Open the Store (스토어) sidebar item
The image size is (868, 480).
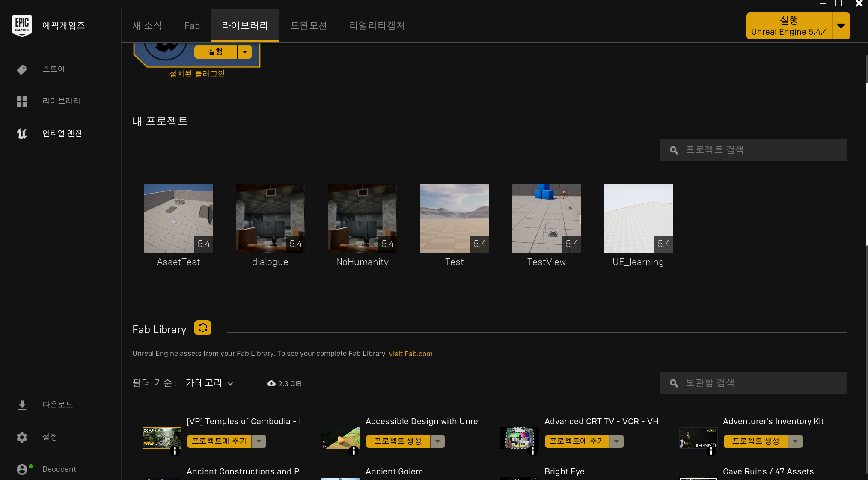pyautogui.click(x=54, y=69)
